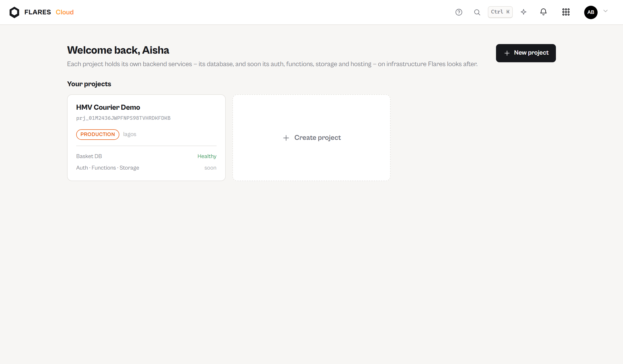Click the Cloud product label
Image resolution: width=623 pixels, height=364 pixels.
[x=64, y=12]
